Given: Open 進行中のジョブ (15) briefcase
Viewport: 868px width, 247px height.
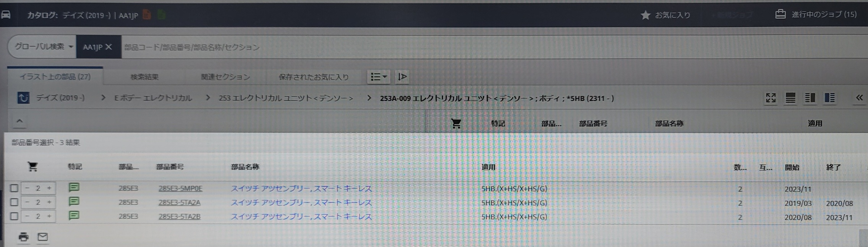Looking at the screenshot, I should pyautogui.click(x=780, y=14).
